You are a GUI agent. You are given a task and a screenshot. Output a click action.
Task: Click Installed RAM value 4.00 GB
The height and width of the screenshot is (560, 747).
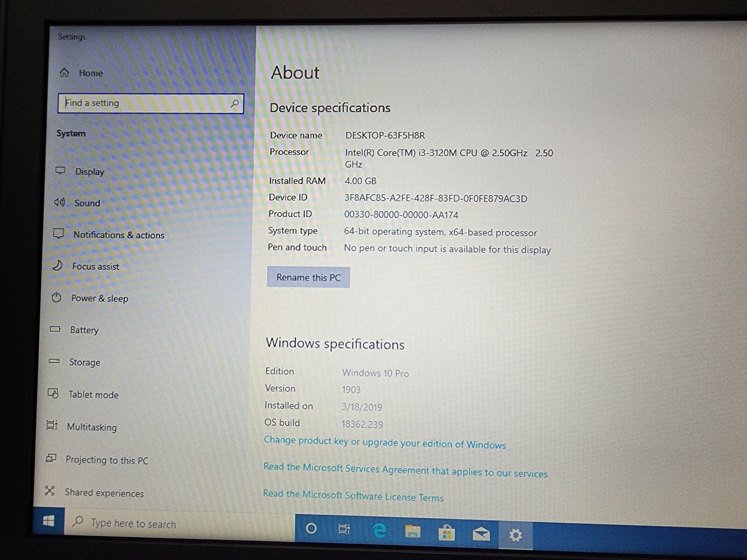tap(360, 181)
